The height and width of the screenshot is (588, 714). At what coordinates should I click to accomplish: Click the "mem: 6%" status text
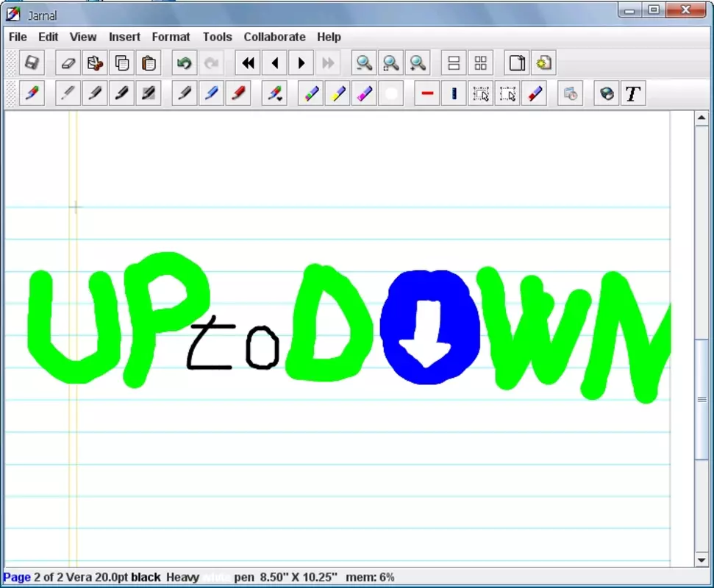[x=370, y=577]
